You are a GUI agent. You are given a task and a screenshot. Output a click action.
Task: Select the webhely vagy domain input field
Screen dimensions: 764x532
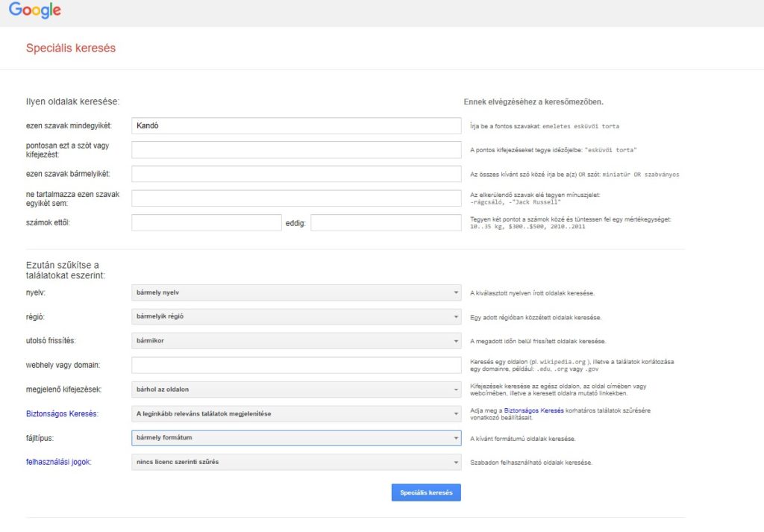click(296, 366)
